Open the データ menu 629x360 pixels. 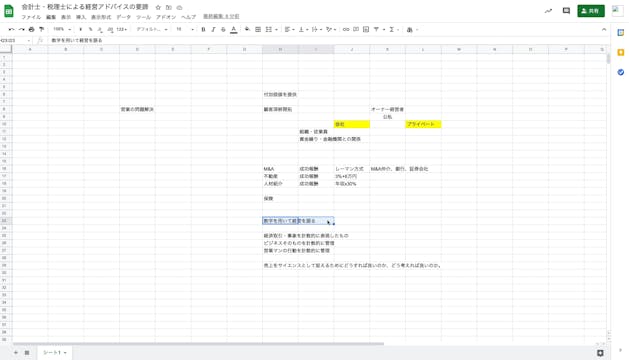[x=124, y=17]
